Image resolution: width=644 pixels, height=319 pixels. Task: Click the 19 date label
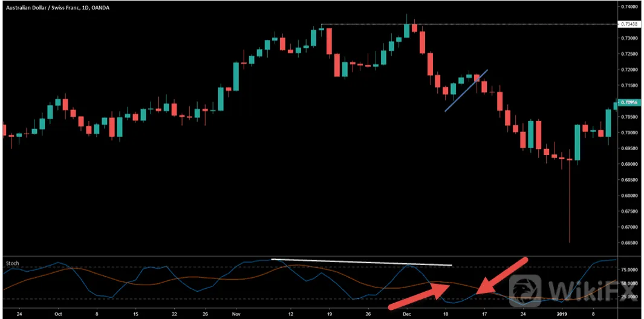(x=329, y=313)
